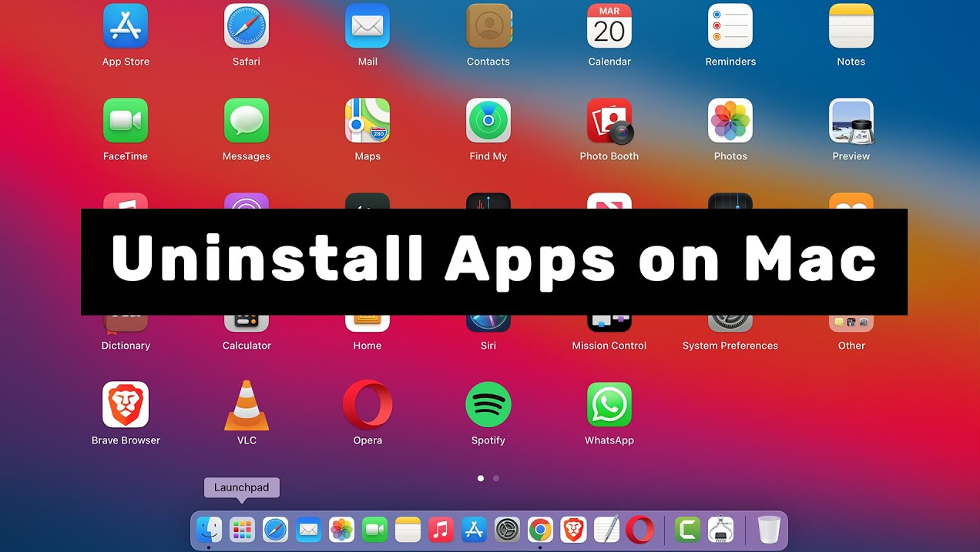Open the Music app in the Dock
This screenshot has height=552, width=980.
coord(441,530)
